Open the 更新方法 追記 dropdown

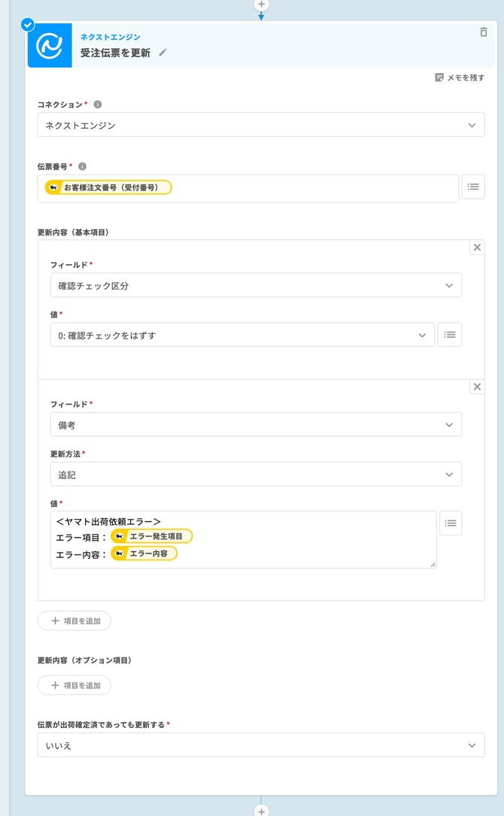(x=257, y=475)
